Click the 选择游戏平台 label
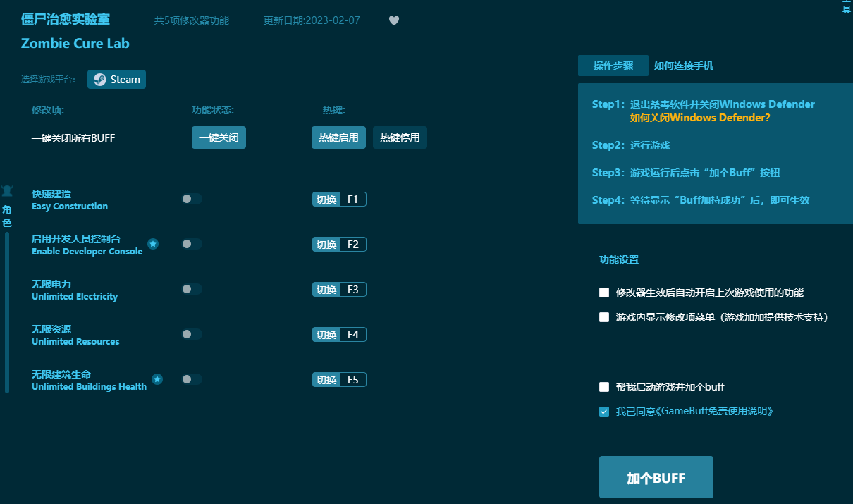The width and height of the screenshot is (853, 504). tap(48, 80)
